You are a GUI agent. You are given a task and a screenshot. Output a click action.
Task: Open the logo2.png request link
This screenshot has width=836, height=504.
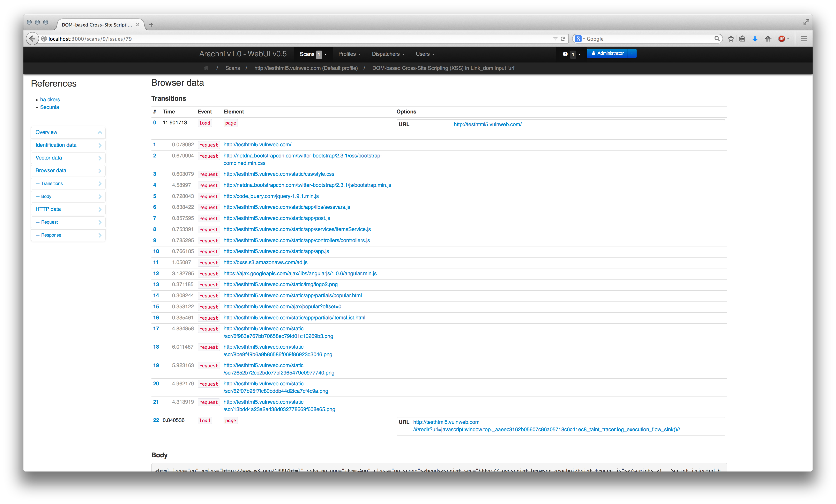coord(281,284)
